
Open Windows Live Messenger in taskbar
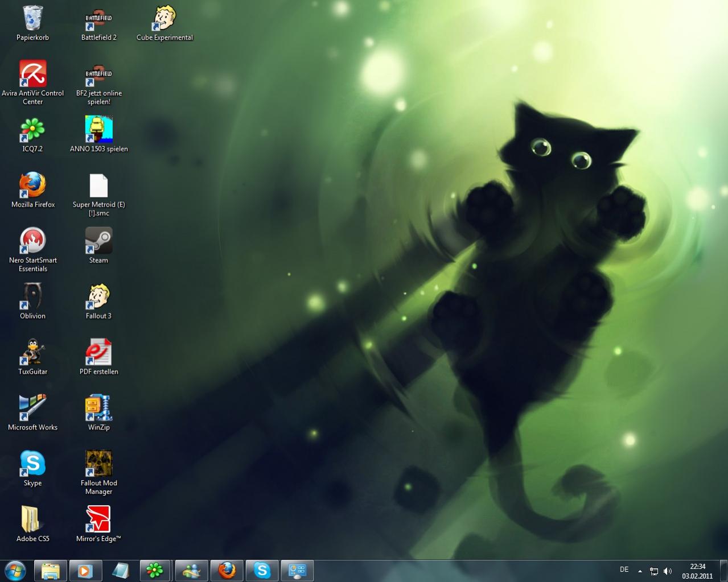point(192,571)
